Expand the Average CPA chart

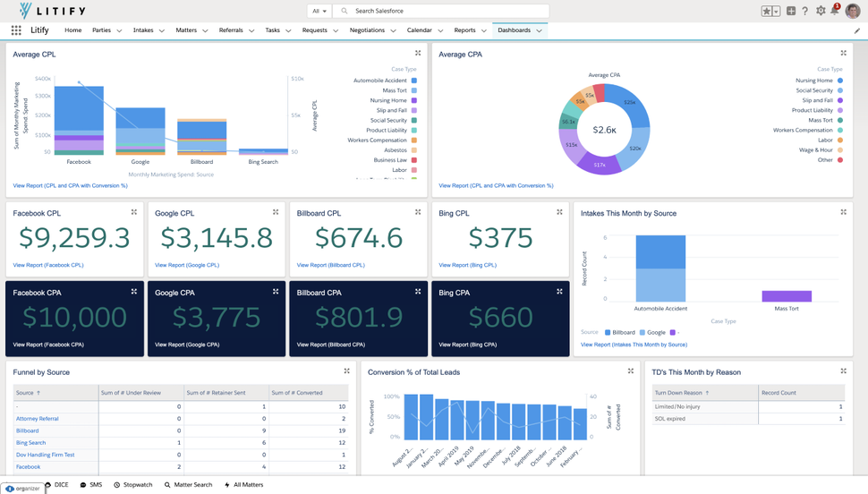pyautogui.click(x=844, y=53)
